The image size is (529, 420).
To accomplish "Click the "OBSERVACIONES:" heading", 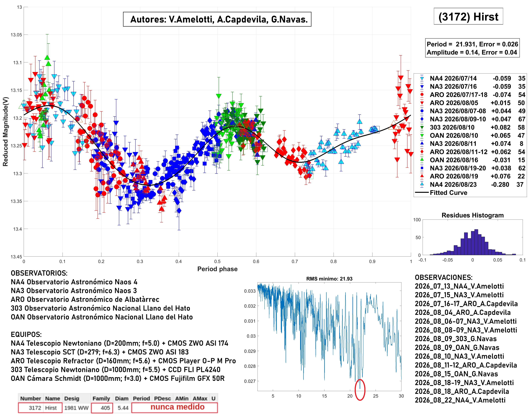I will point(444,278).
